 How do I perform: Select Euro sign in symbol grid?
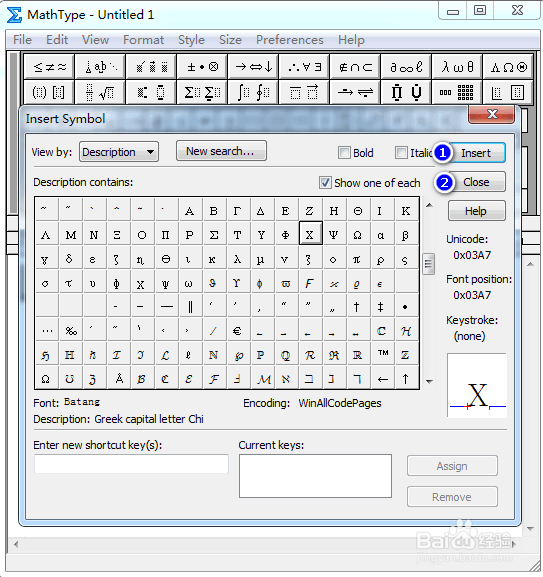click(238, 331)
